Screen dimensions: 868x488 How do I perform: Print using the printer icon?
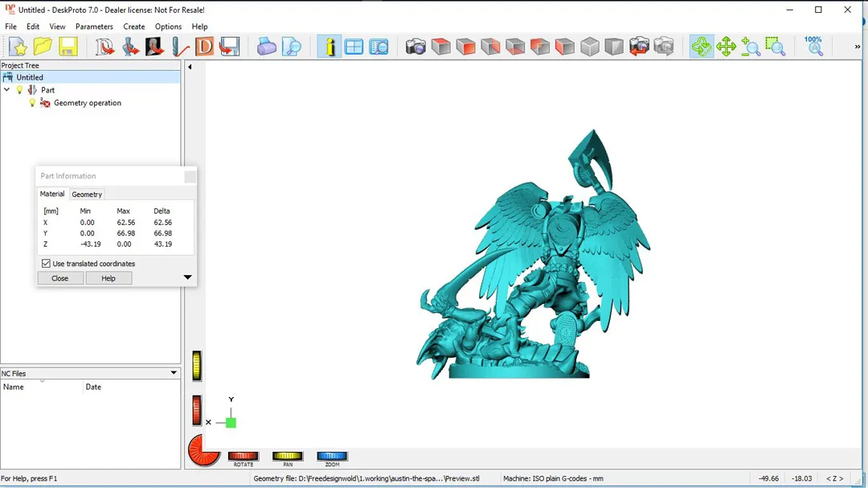(266, 47)
